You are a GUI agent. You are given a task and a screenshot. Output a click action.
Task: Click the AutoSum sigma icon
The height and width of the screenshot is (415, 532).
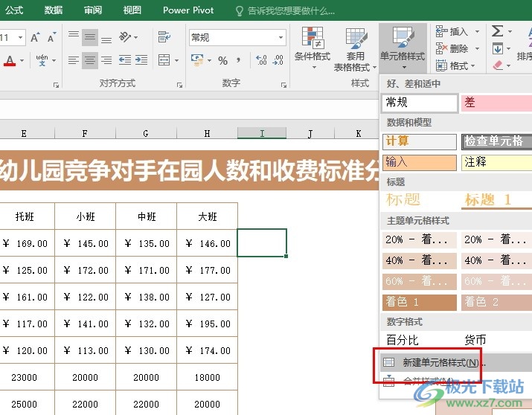[x=497, y=31]
